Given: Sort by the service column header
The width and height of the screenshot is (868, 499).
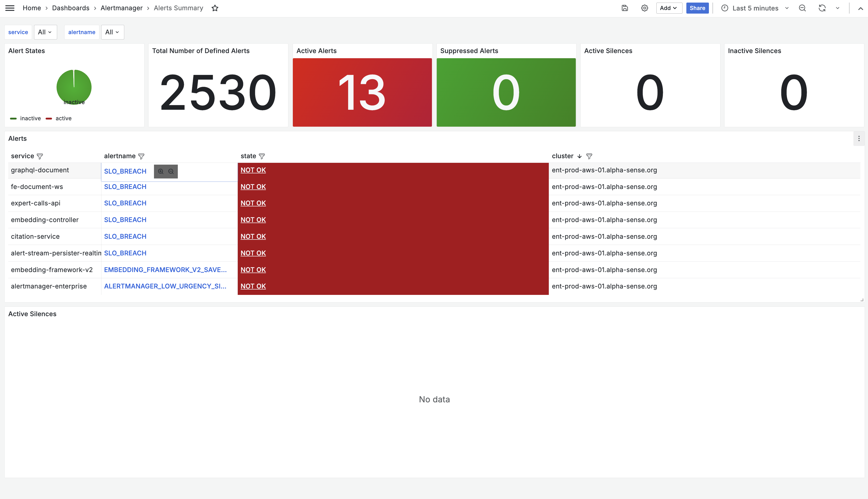Looking at the screenshot, I should click(x=22, y=156).
